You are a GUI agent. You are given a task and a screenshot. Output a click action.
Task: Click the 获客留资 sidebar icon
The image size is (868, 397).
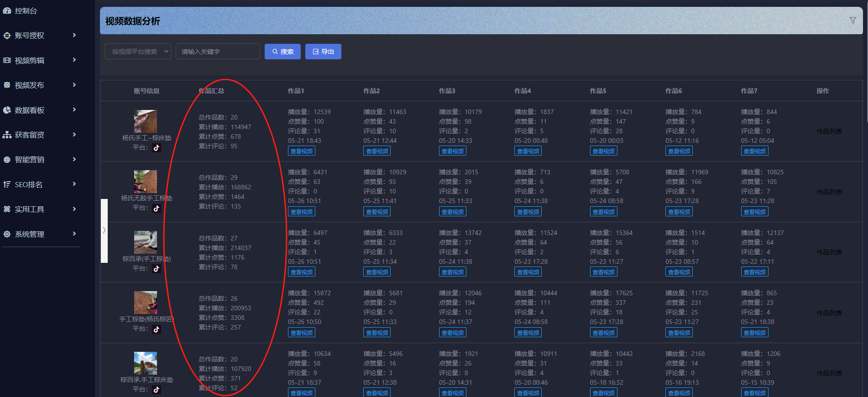pos(7,135)
